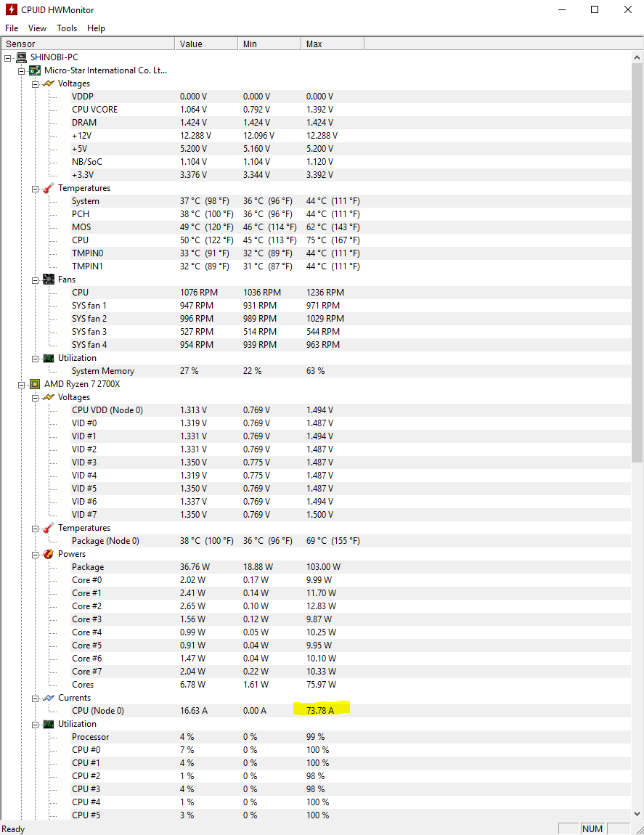
Task: Click the fan icon beside Fans
Action: point(49,280)
